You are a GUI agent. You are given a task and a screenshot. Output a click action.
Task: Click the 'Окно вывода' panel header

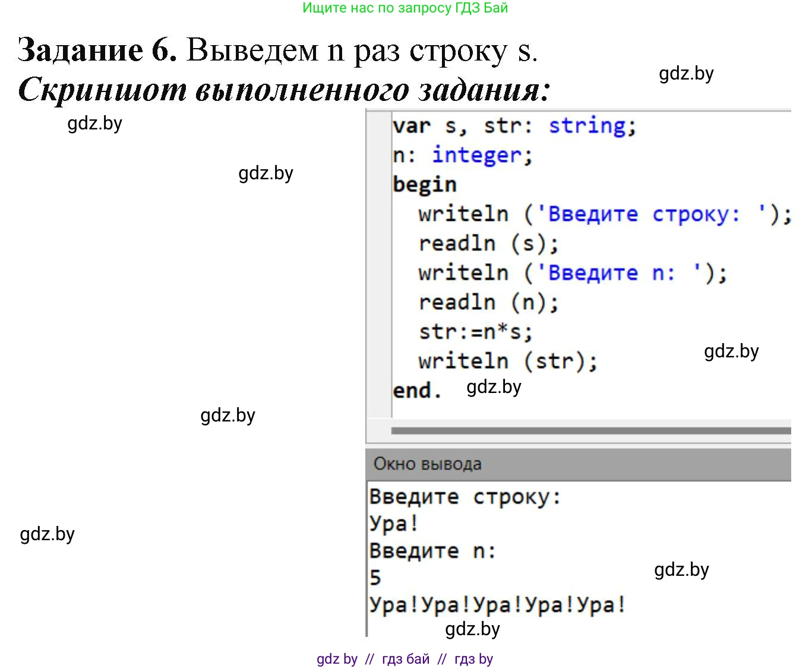click(426, 464)
